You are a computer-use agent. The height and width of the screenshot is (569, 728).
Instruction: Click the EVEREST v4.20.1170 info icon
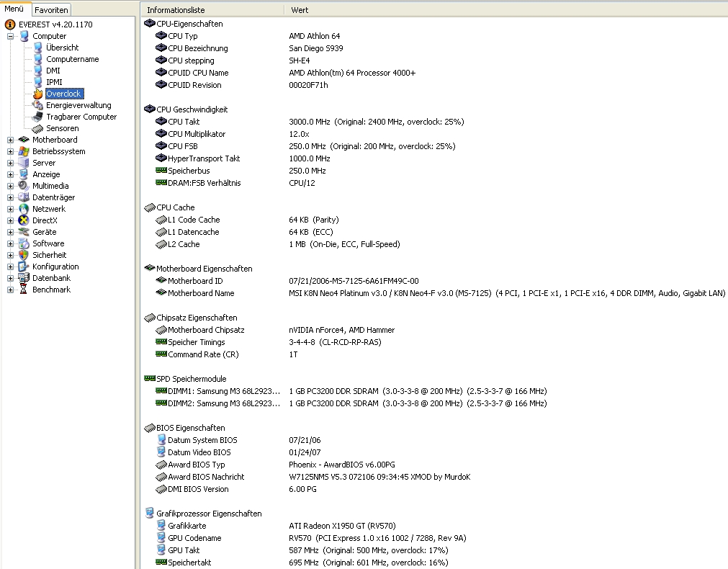click(10, 24)
